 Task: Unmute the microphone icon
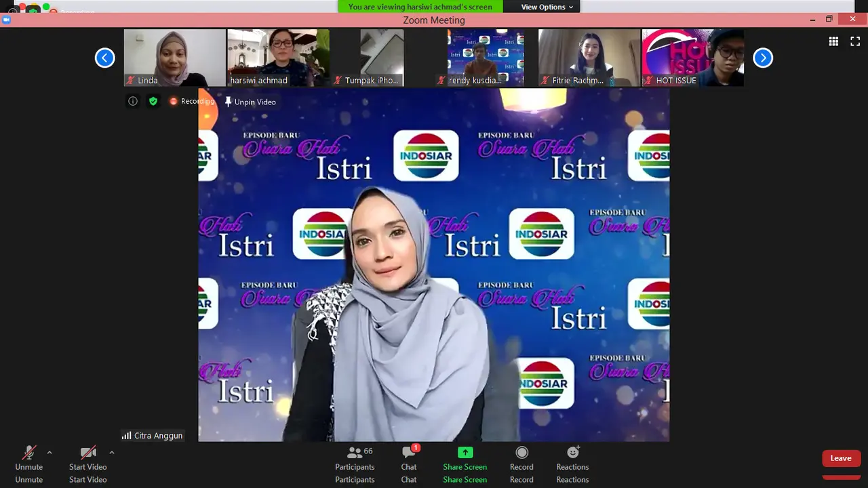point(29,453)
